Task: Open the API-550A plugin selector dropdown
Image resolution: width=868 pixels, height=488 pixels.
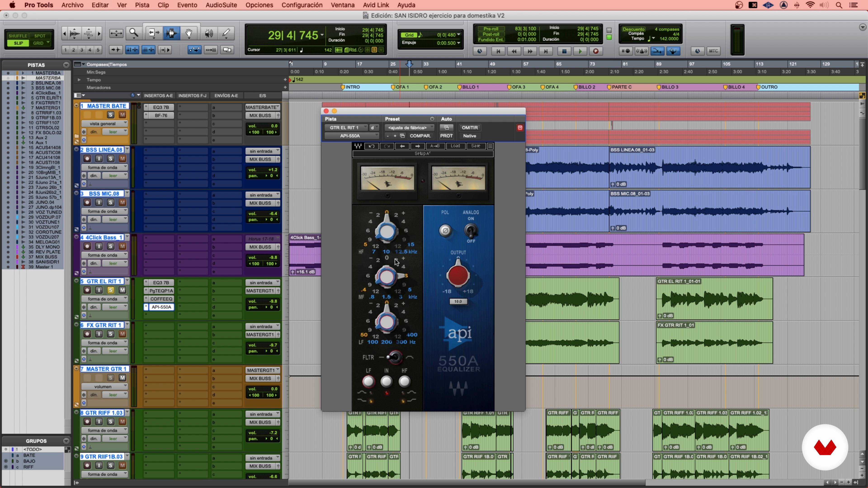Action: (x=352, y=136)
